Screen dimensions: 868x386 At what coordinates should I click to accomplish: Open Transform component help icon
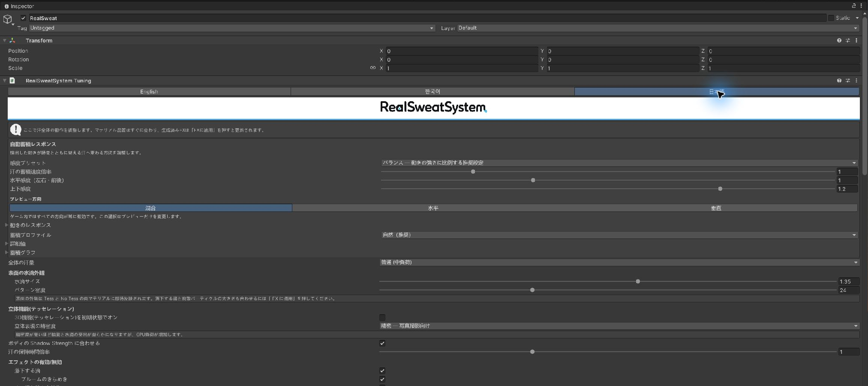coord(839,40)
